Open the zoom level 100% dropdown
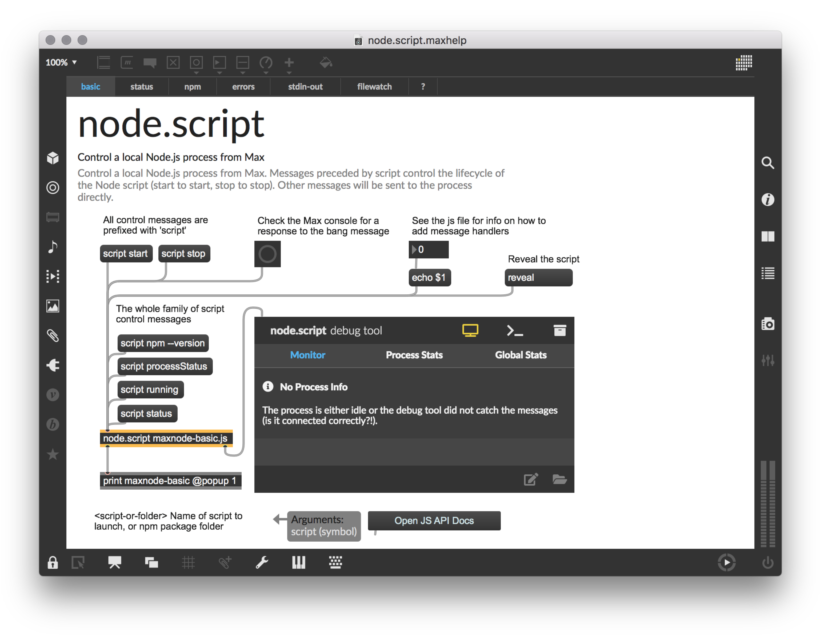Screen dimensions: 840x640 [x=61, y=62]
